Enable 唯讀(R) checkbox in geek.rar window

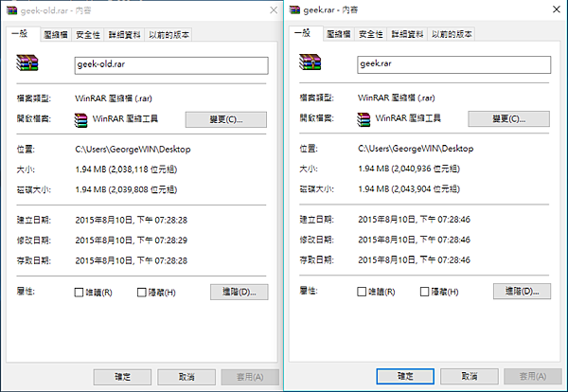362,292
